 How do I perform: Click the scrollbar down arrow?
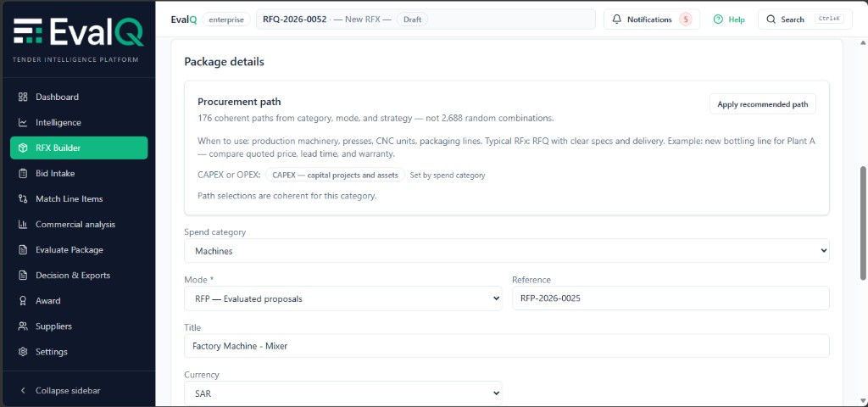tap(862, 400)
